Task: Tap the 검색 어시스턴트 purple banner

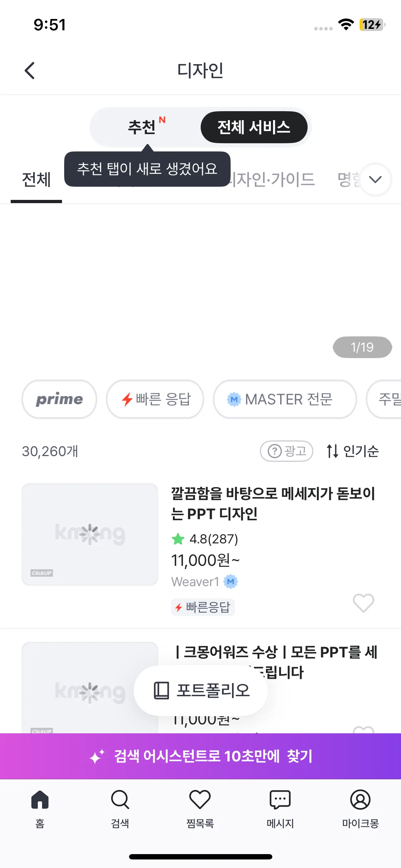Action: click(x=200, y=756)
